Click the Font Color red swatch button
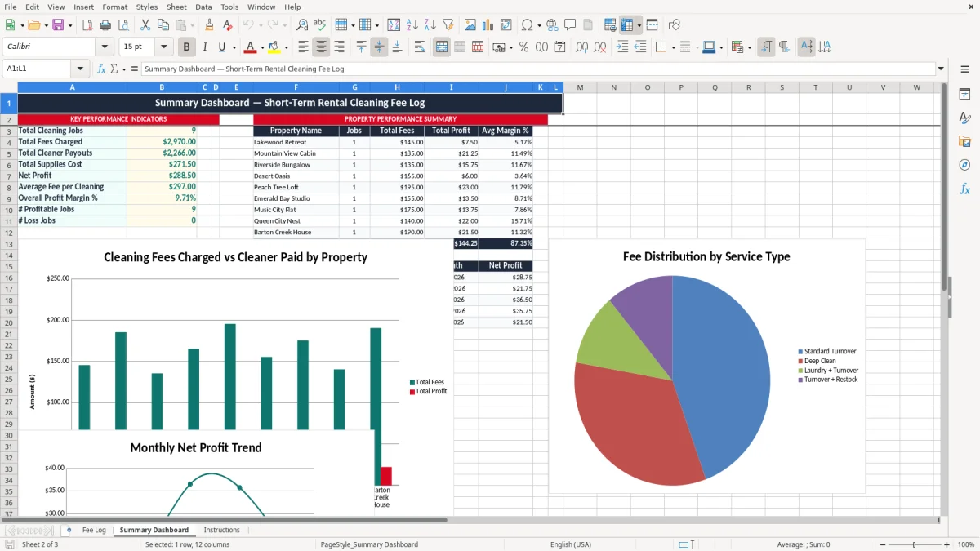The image size is (980, 551). (251, 47)
